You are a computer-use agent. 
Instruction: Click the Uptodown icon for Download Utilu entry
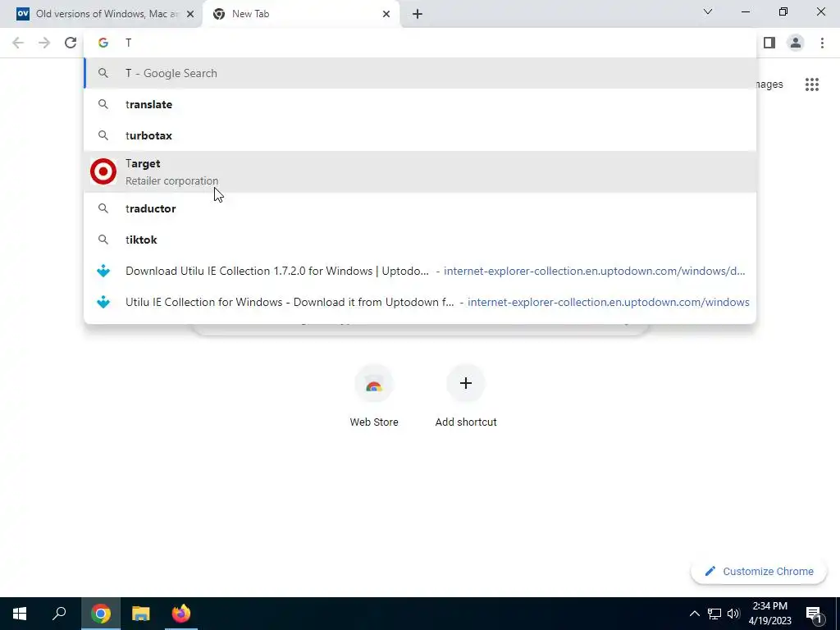pyautogui.click(x=103, y=271)
